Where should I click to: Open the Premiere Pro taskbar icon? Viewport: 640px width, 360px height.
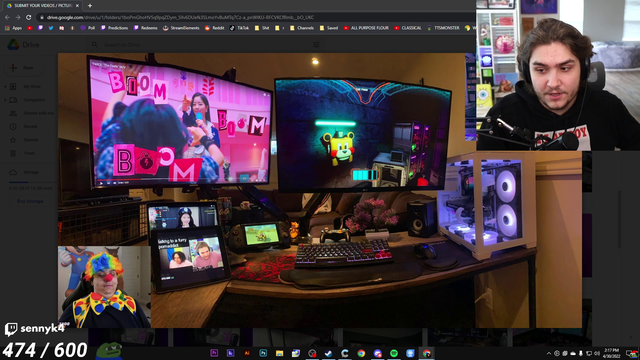tap(214, 353)
